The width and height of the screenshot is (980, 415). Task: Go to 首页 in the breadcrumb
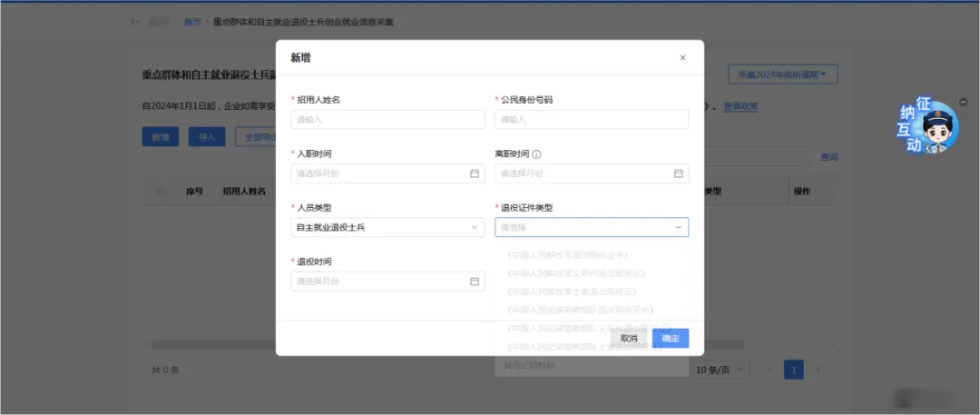coord(192,22)
